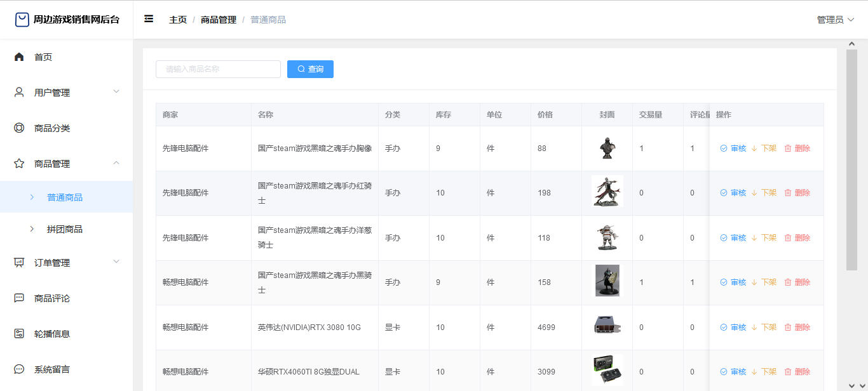Viewport: 868px width, 391px height.
Task: Click the 轮播信息 carousel icon
Action: pos(19,334)
